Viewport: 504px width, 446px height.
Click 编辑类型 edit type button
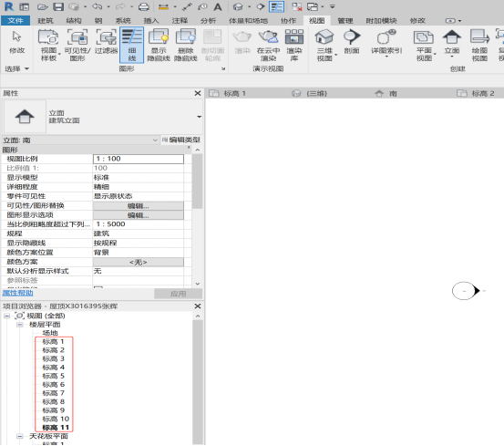[x=181, y=140]
